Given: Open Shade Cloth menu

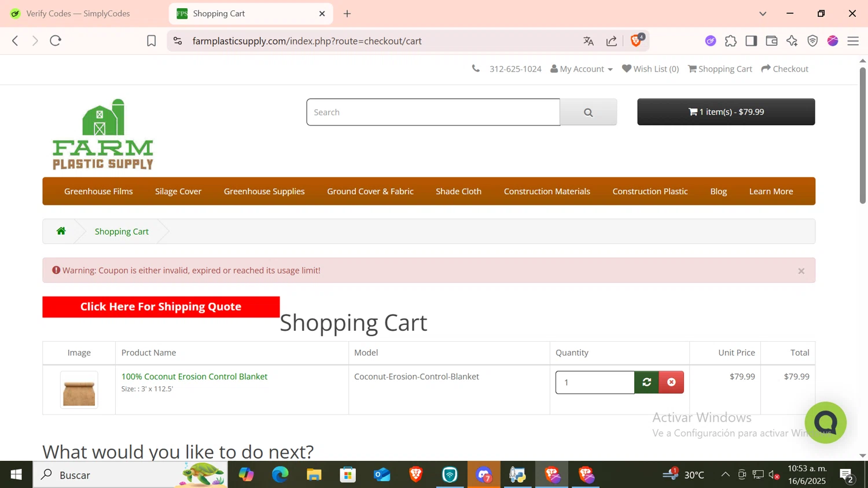Looking at the screenshot, I should (459, 191).
